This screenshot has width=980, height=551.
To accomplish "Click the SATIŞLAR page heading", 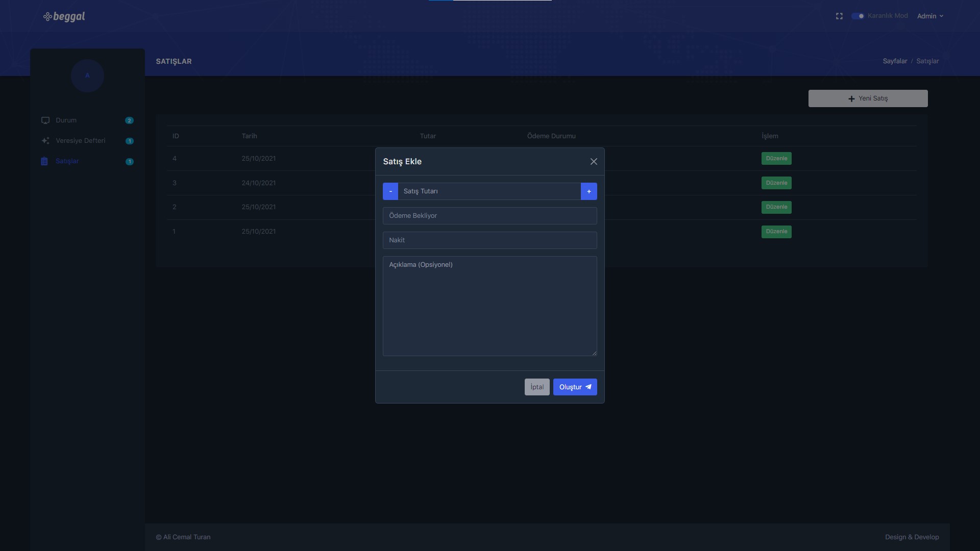I will click(x=174, y=61).
